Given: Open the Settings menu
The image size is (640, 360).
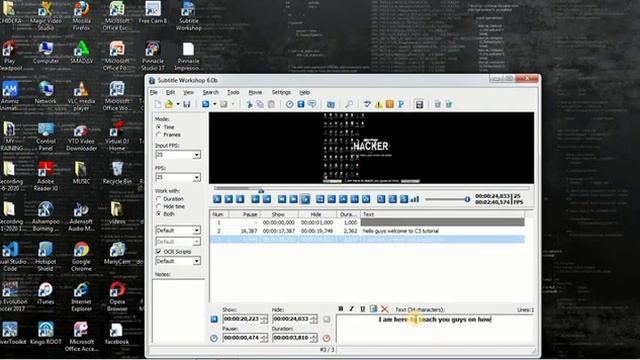Looking at the screenshot, I should 281,93.
